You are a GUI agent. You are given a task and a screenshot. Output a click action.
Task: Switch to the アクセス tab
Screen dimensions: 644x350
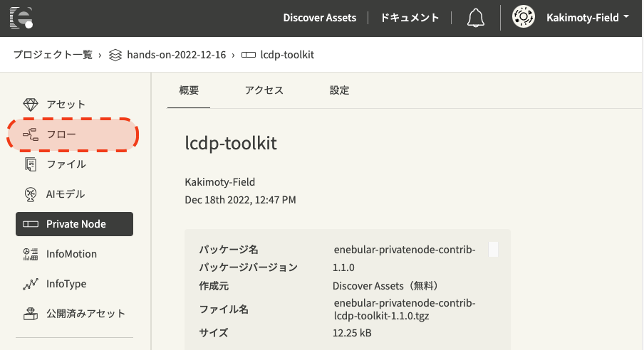[x=264, y=90]
